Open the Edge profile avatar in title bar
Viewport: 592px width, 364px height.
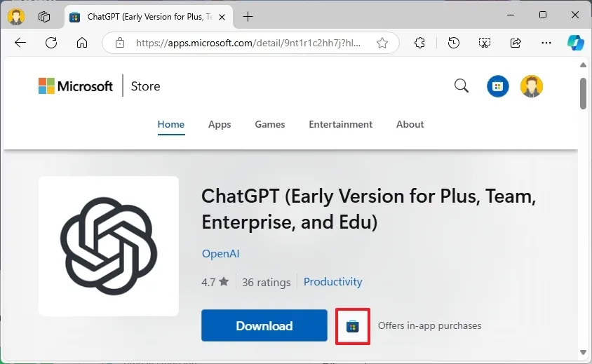pyautogui.click(x=16, y=17)
